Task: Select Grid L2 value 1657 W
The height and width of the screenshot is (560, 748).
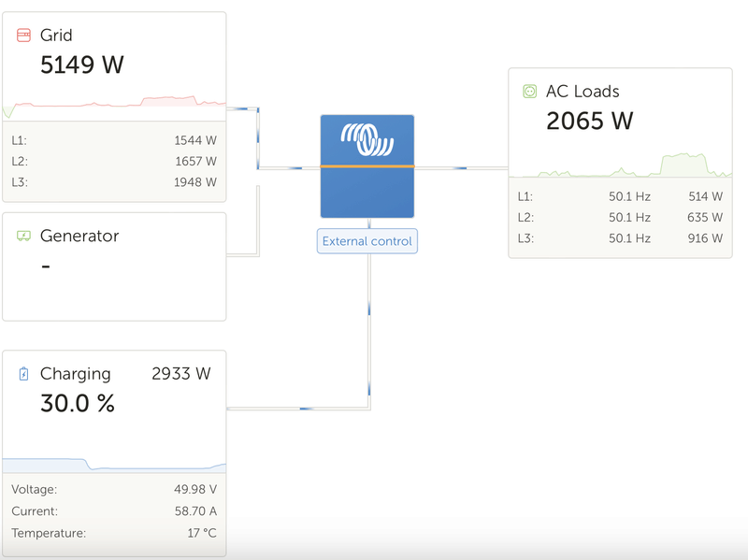Action: pyautogui.click(x=195, y=161)
